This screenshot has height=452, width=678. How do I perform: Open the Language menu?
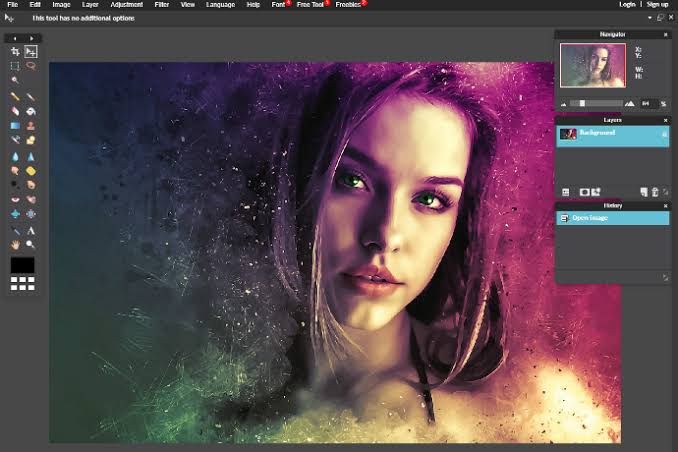click(220, 5)
